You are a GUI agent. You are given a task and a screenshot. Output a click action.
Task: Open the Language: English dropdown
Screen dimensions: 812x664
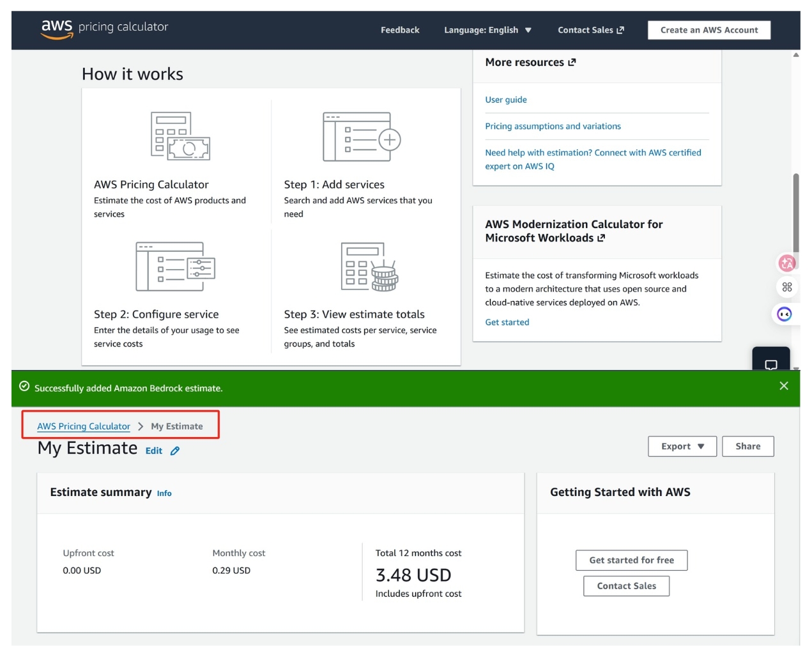(x=487, y=30)
